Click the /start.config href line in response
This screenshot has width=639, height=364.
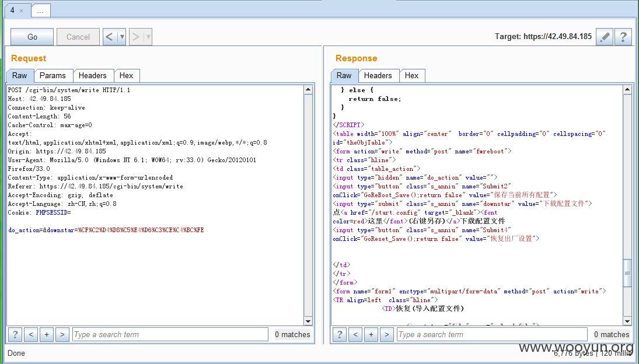pos(415,212)
